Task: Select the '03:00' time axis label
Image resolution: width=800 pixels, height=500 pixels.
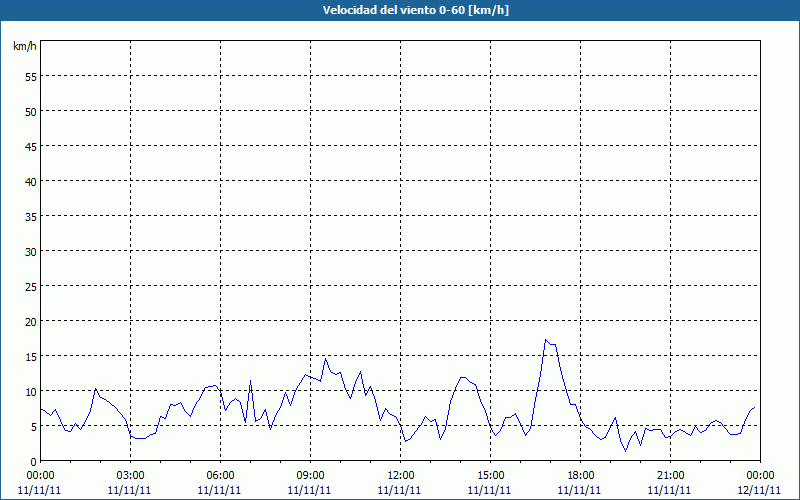Action: (x=131, y=476)
